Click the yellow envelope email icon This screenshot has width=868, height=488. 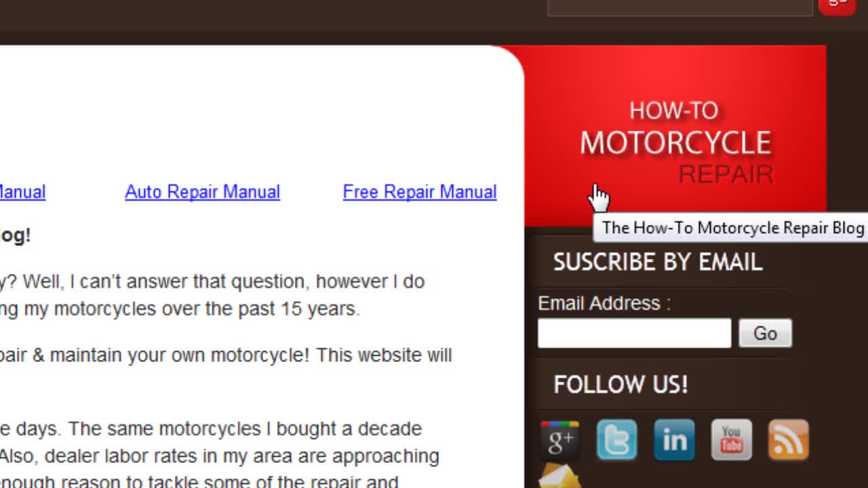559,476
